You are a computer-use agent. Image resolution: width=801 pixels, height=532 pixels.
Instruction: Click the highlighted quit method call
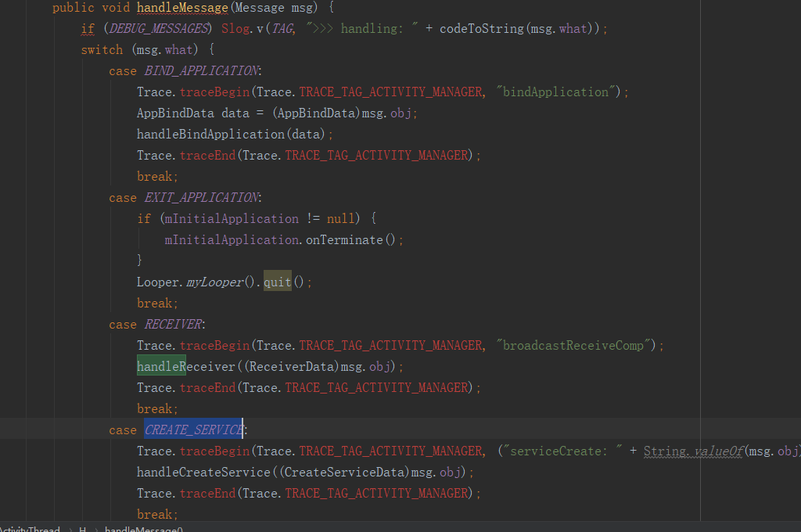278,282
